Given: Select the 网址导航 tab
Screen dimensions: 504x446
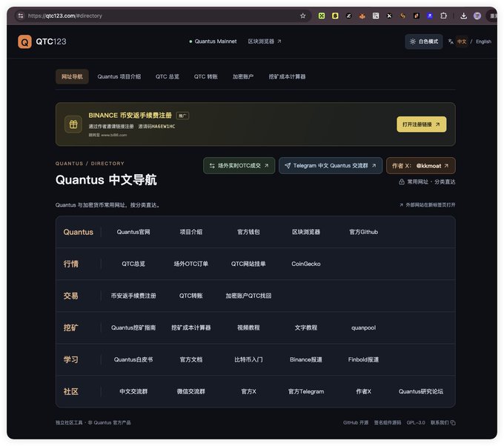Looking at the screenshot, I should 72,76.
